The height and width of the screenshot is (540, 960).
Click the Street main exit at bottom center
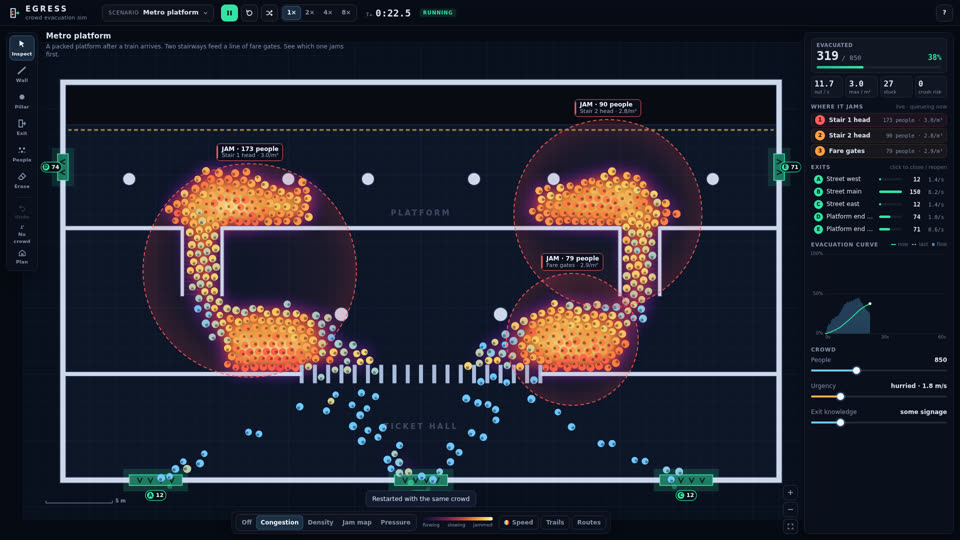coord(421,480)
